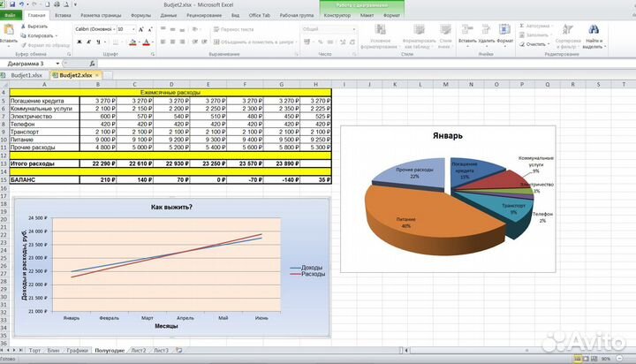Switch to the Разметка страницы ribbon tab
Screen dimensions: 636x364
coord(101,15)
